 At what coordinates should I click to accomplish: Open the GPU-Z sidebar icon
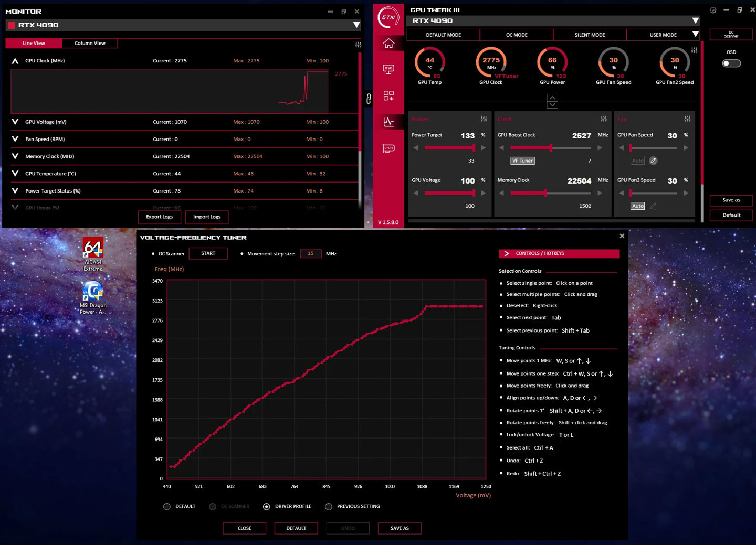click(388, 148)
